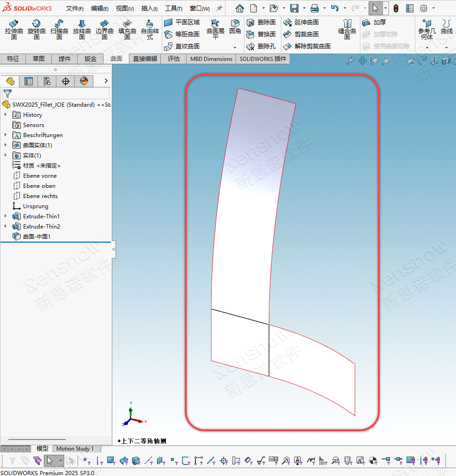Click the 缝合曲面 knit surface tool

click(347, 29)
